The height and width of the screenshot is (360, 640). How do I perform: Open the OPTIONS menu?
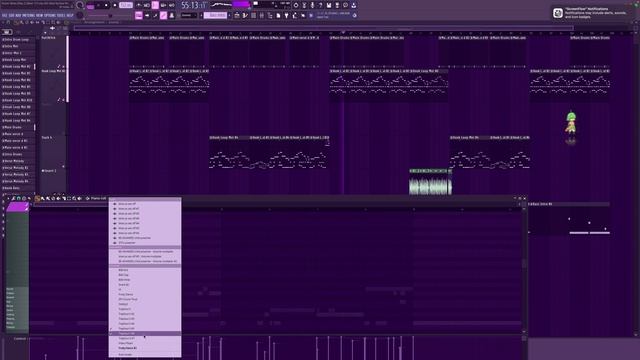coord(50,16)
